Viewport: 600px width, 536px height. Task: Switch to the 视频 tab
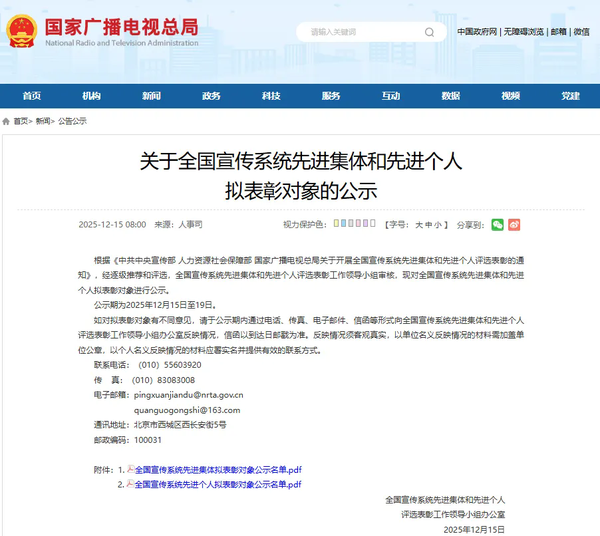click(x=510, y=96)
